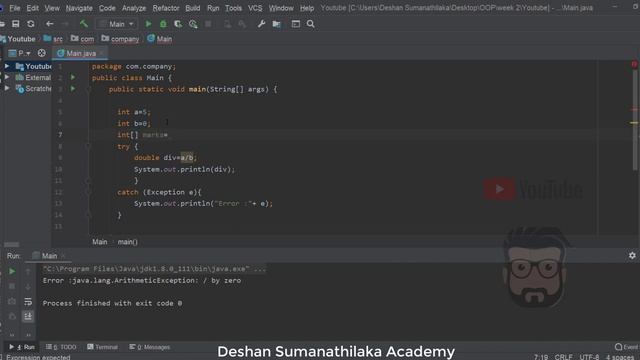This screenshot has width=640, height=360.
Task: Click the locate target icon in Project panel
Action: point(42,53)
